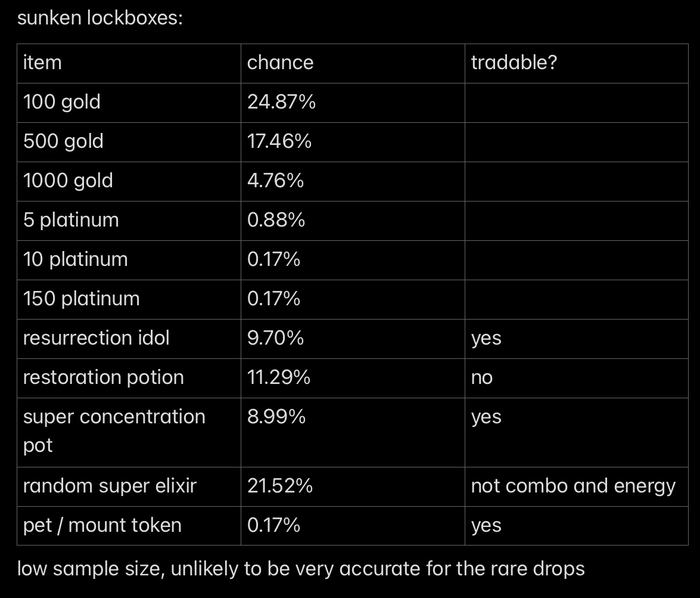Click the "pet / mount token" item

[x=102, y=525]
